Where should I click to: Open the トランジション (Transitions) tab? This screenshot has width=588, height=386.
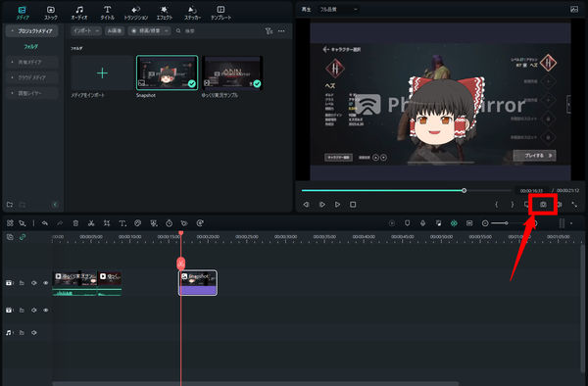tap(136, 13)
